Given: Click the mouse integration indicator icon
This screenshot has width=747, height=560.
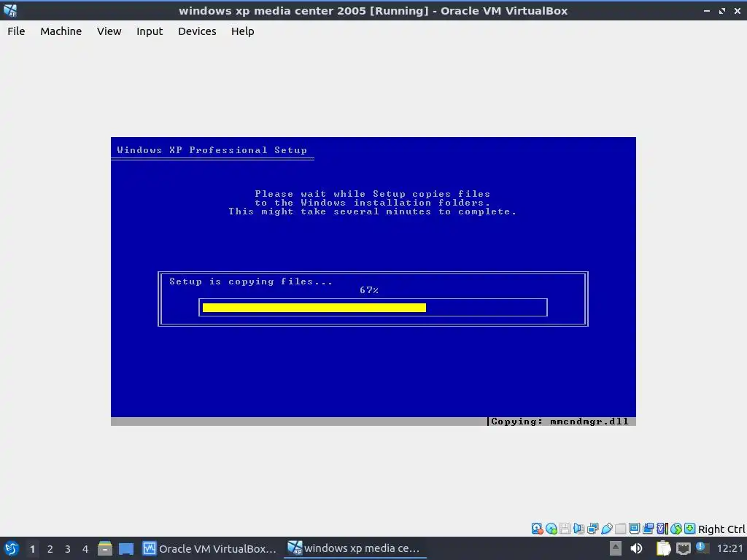Looking at the screenshot, I should [676, 528].
